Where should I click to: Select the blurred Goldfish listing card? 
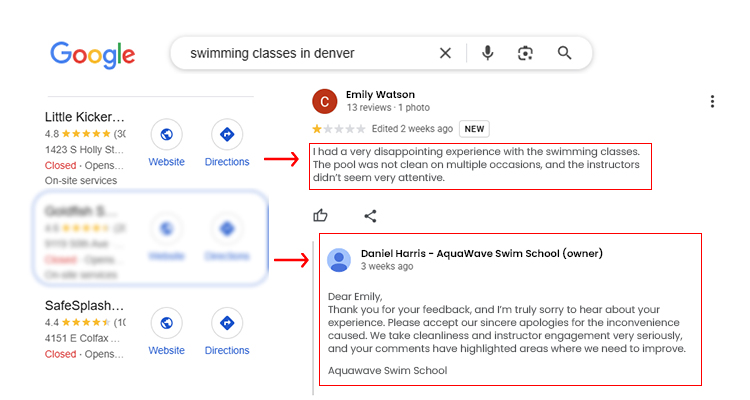tap(151, 238)
